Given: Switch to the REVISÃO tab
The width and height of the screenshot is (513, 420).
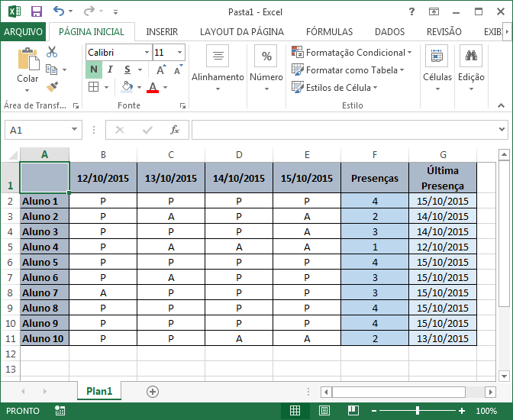Looking at the screenshot, I should 444,32.
